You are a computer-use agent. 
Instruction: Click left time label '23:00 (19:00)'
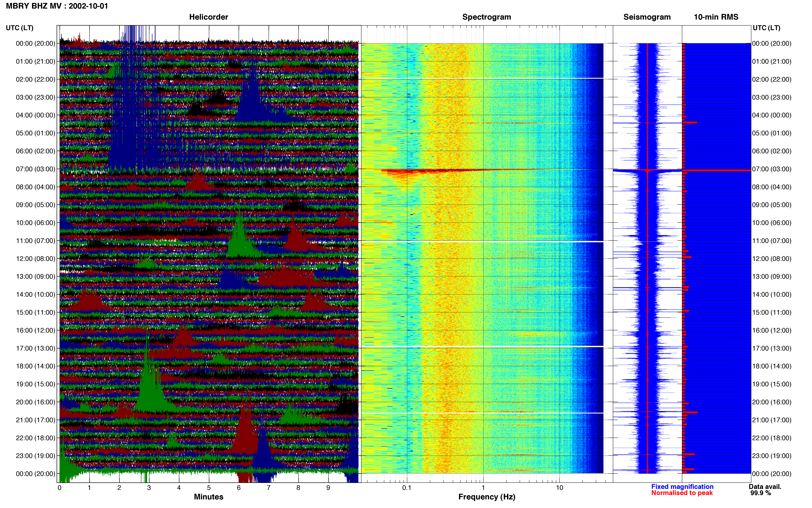pyautogui.click(x=36, y=456)
